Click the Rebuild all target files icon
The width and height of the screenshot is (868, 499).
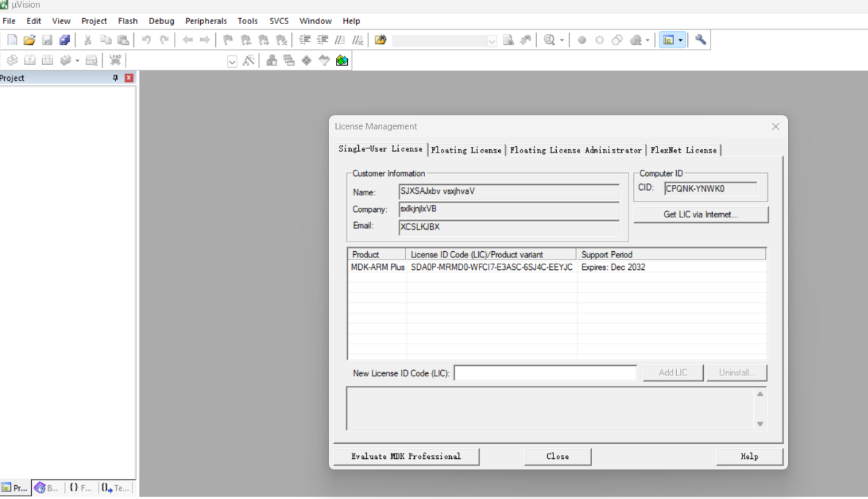click(x=47, y=61)
